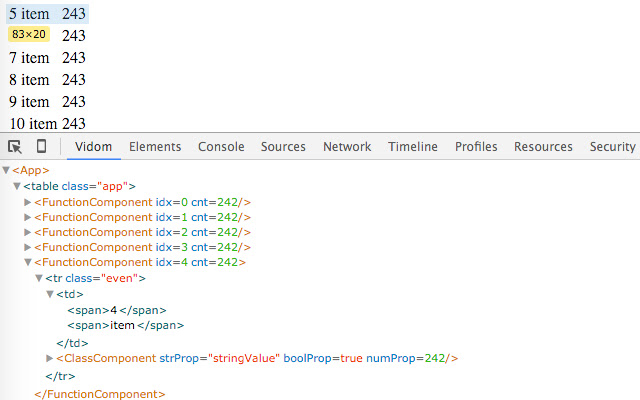Click the "7 item" table cell
This screenshot has width=640, height=400.
29,58
